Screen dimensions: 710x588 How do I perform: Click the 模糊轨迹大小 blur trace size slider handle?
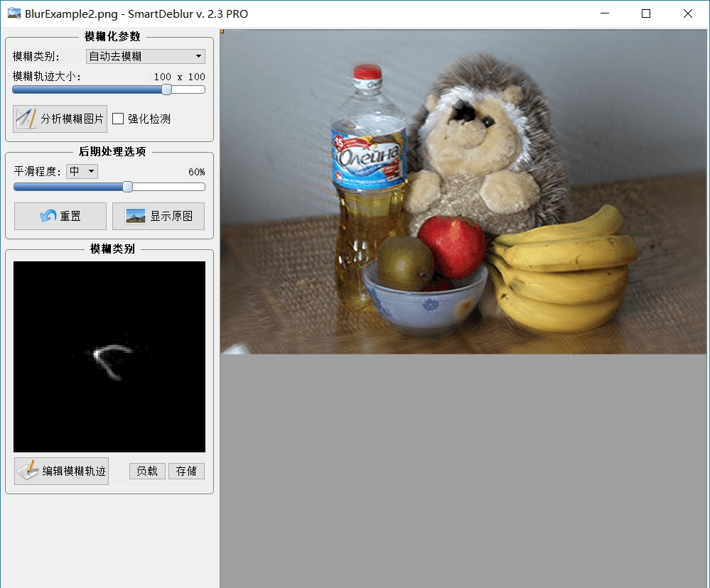[x=166, y=89]
